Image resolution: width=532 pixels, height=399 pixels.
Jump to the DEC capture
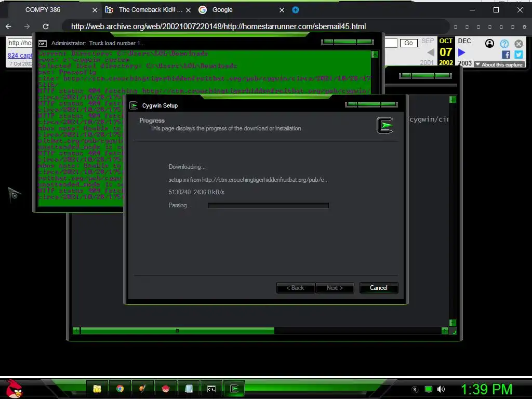[464, 41]
